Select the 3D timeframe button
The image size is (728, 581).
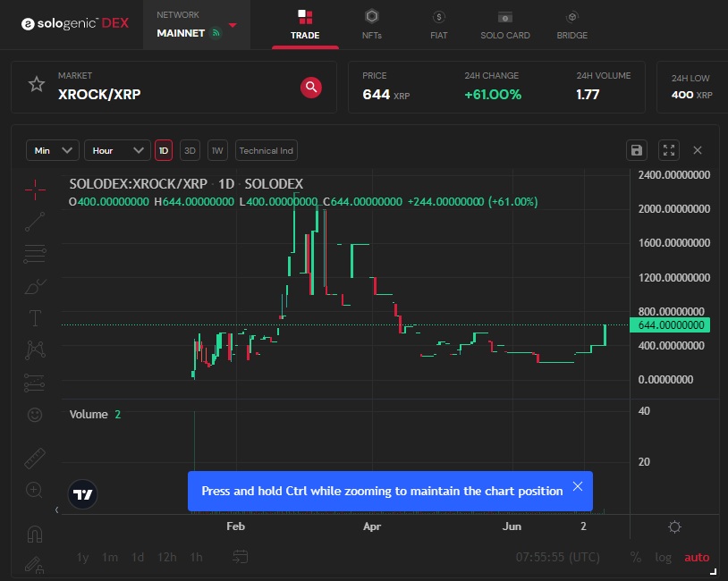click(x=190, y=150)
